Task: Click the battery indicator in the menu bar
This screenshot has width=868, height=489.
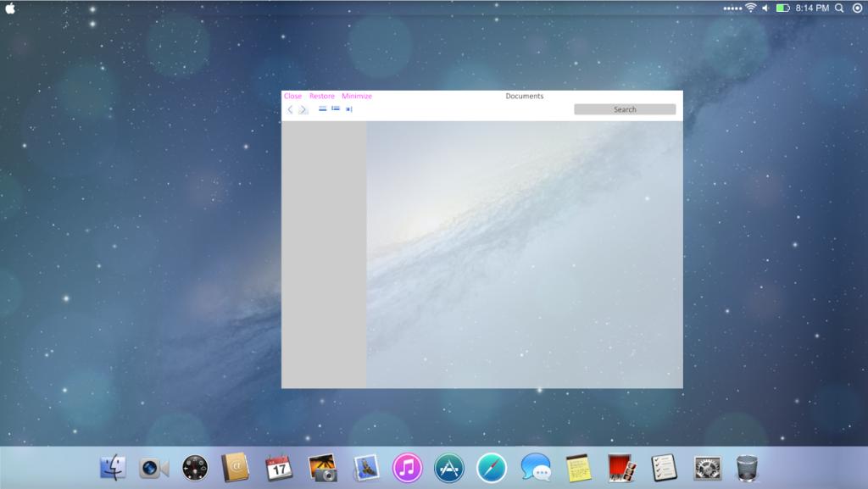Action: point(782,8)
